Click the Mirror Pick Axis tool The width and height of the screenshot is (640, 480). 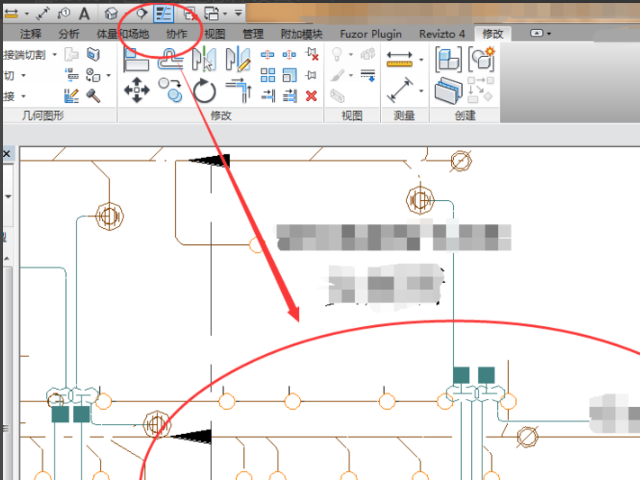tap(204, 59)
